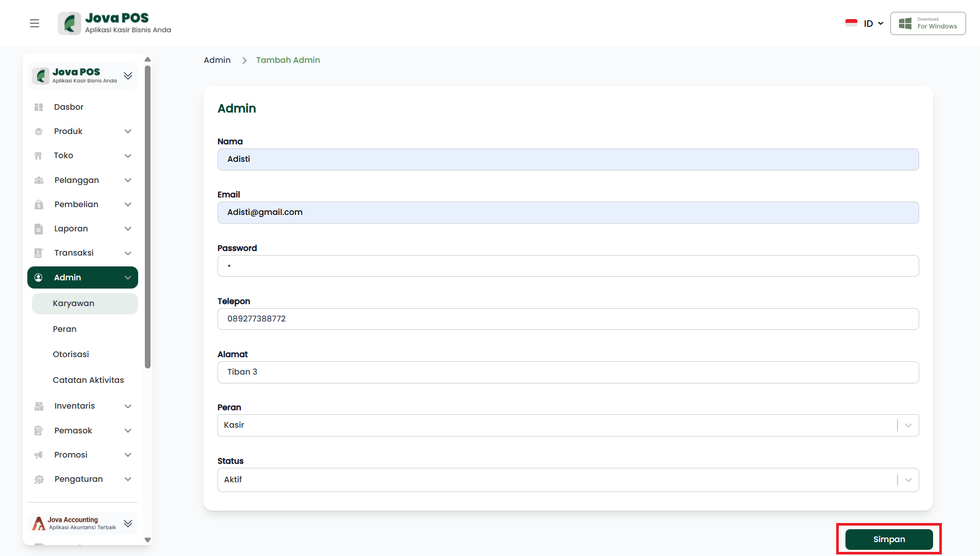Click the Pelanggan people icon
980x556 pixels.
[x=39, y=180]
